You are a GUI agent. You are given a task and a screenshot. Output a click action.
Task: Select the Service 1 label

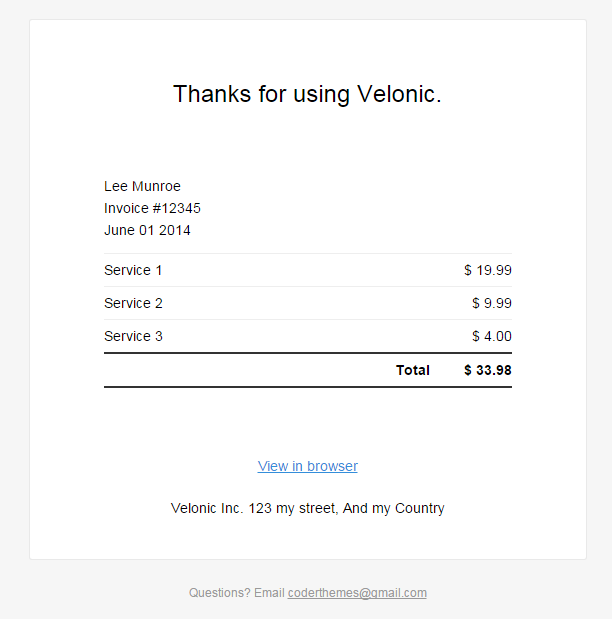tap(133, 270)
